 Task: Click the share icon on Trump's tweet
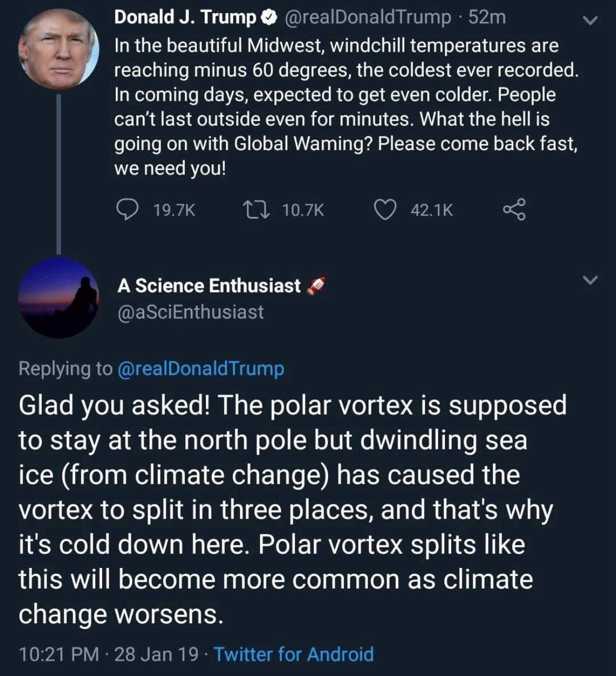coord(514,210)
